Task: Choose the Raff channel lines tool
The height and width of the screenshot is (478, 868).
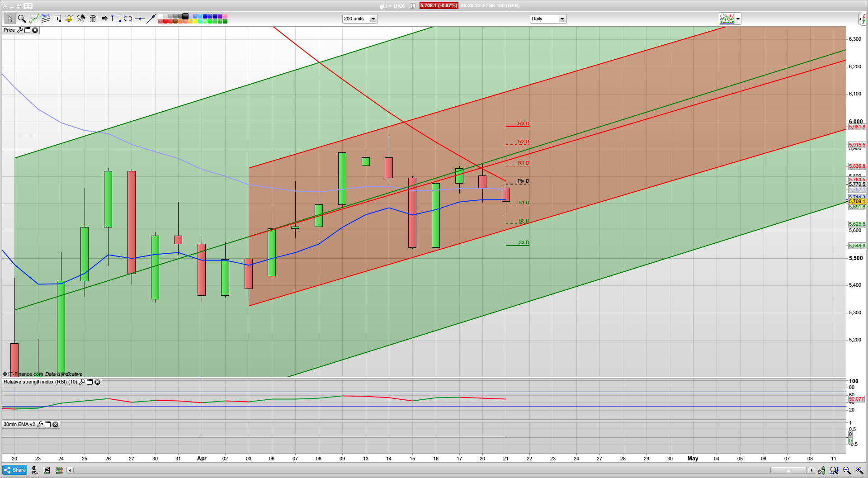Action: (45, 19)
